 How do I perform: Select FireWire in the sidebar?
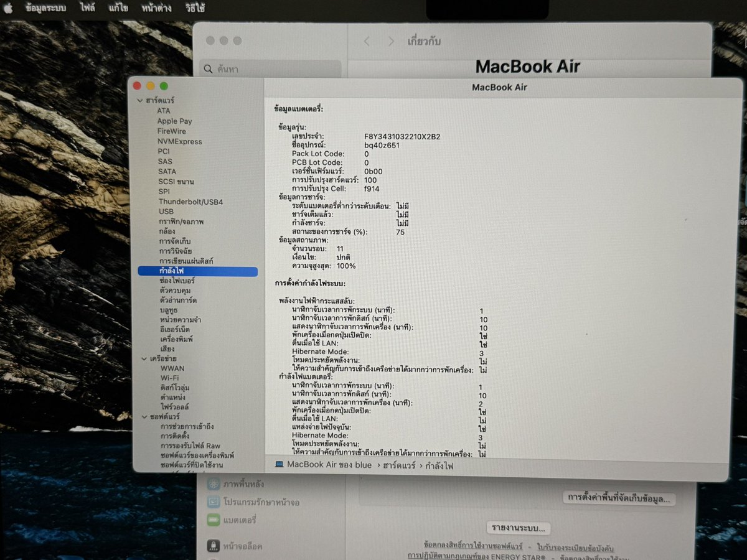point(171,131)
